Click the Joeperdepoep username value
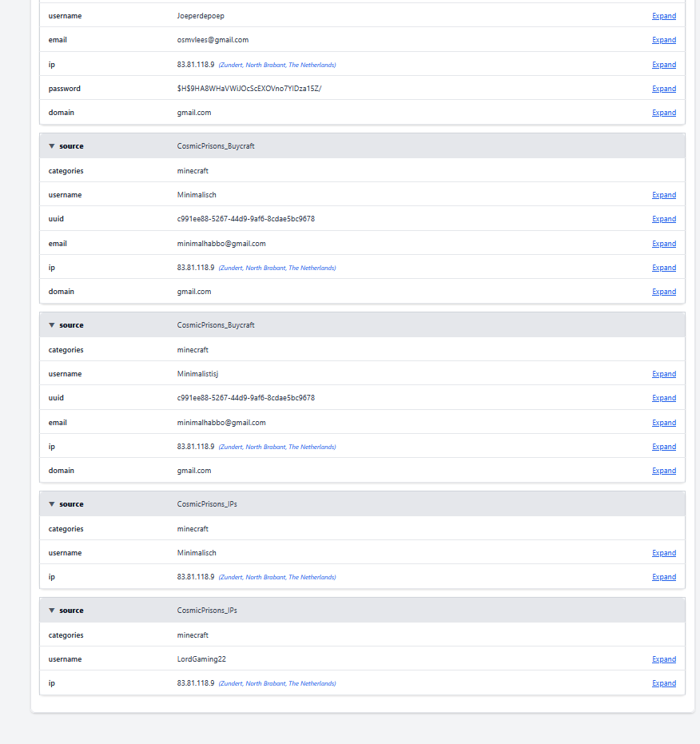700x744 pixels. pos(201,16)
